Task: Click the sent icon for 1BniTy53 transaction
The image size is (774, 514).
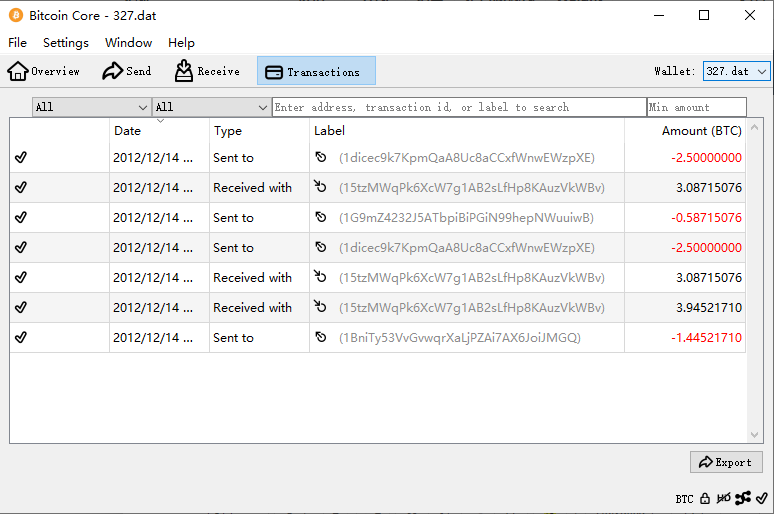Action: point(321,338)
